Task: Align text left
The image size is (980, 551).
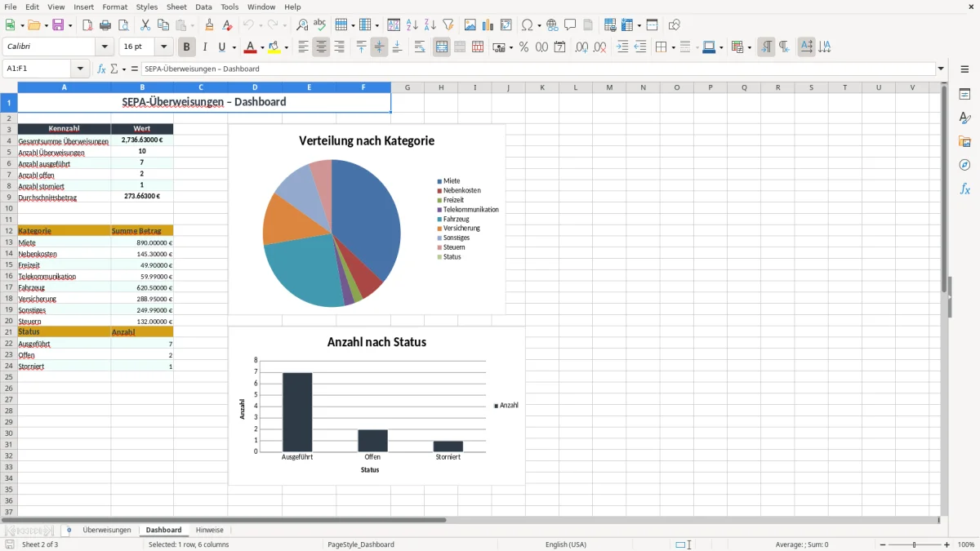Action: pyautogui.click(x=303, y=47)
